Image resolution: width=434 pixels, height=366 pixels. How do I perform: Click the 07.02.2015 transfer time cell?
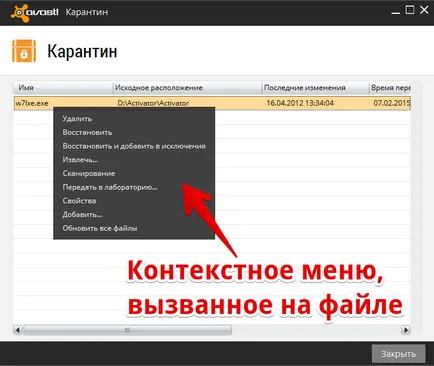392,103
